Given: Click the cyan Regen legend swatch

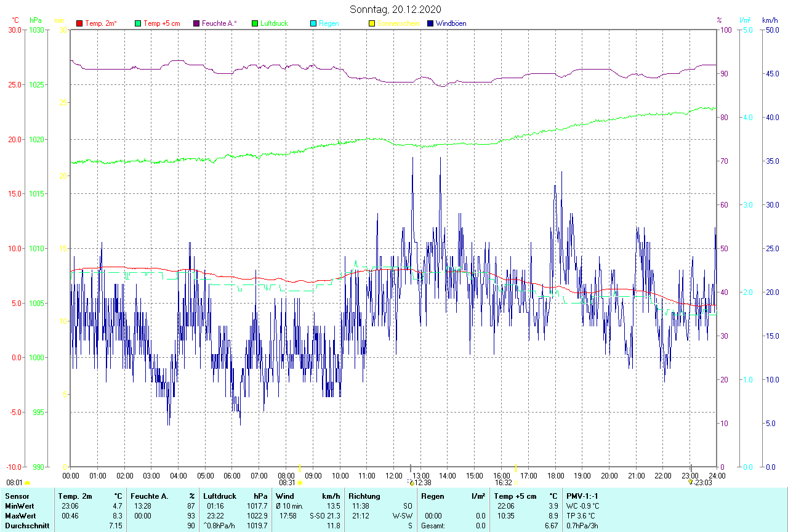Looking at the screenshot, I should click(313, 24).
